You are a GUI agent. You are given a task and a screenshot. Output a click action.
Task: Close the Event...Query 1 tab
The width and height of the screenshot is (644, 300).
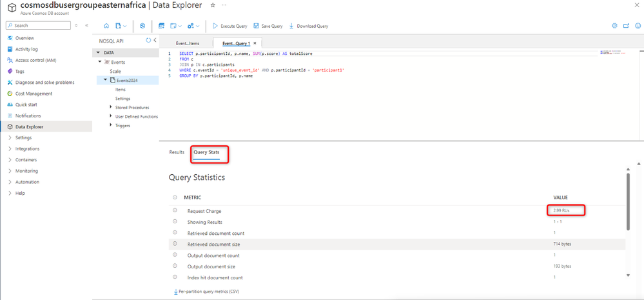(255, 43)
